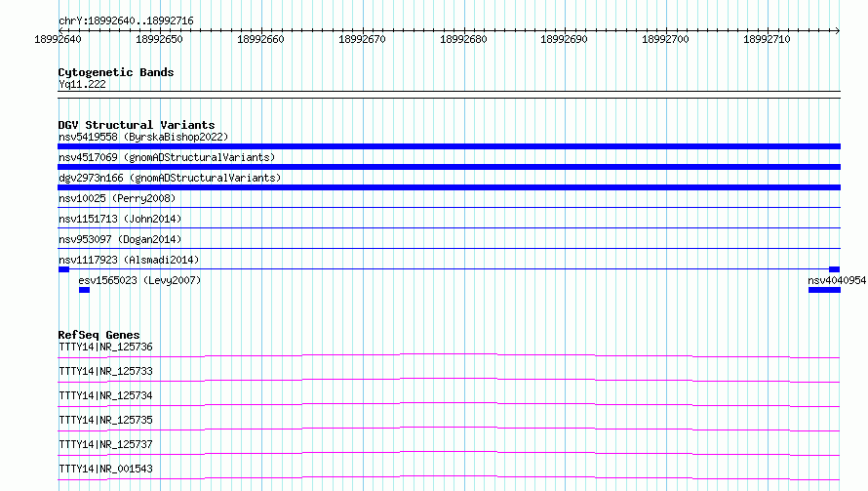Click ruler position 18992700
868x491 pixels.
click(x=665, y=39)
